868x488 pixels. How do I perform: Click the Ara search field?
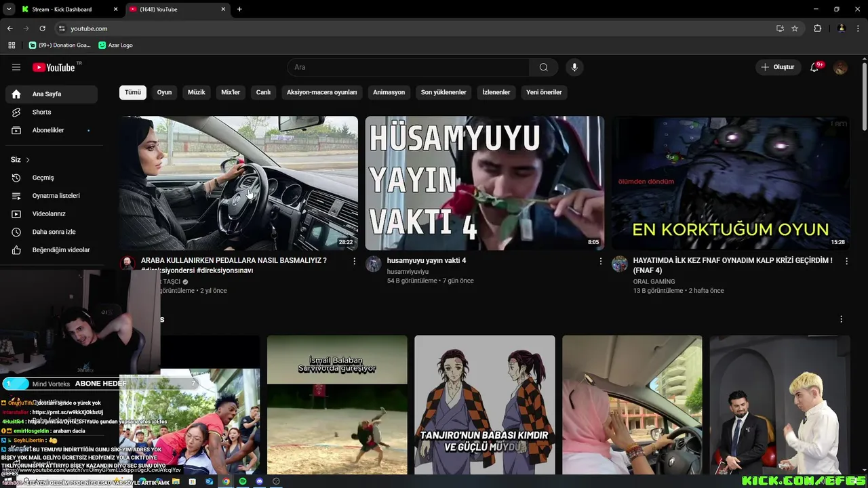coord(408,67)
